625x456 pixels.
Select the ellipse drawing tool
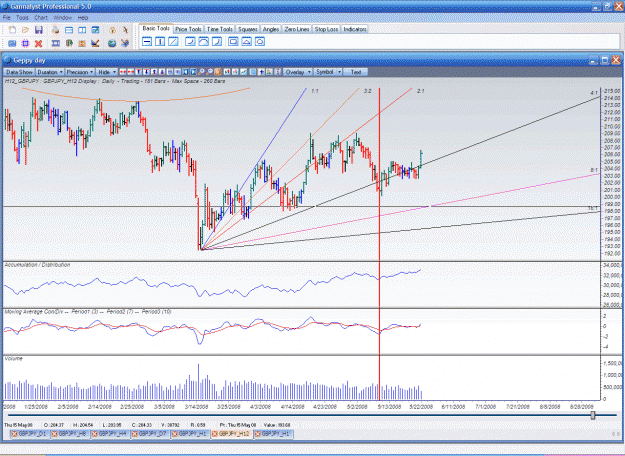click(x=260, y=41)
